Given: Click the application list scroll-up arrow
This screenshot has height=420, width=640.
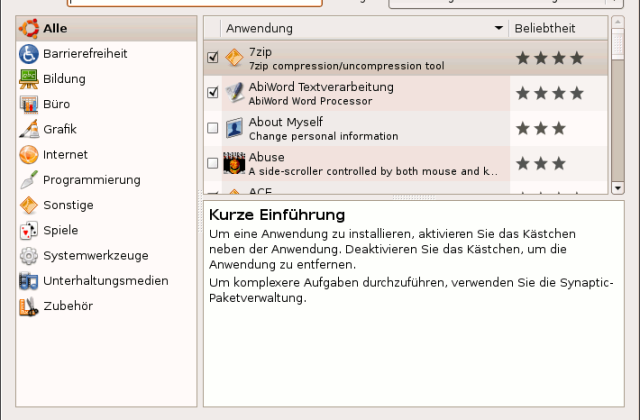Looking at the screenshot, I should tap(618, 22).
